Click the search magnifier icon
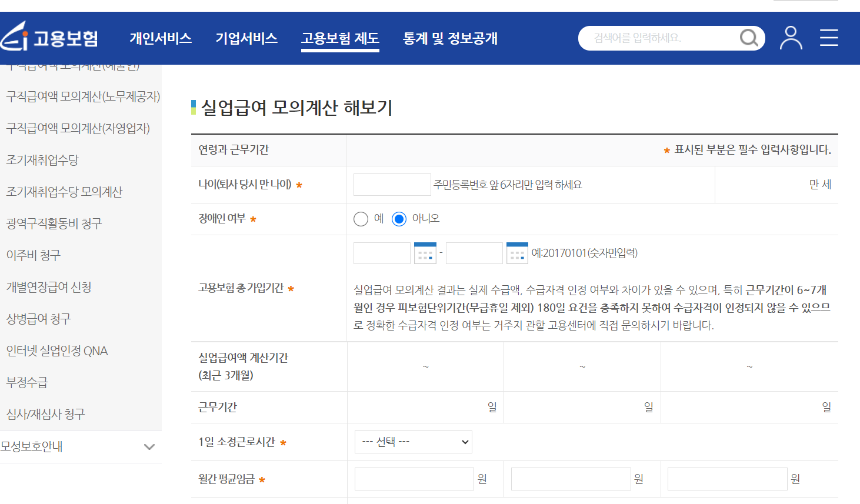 748,38
